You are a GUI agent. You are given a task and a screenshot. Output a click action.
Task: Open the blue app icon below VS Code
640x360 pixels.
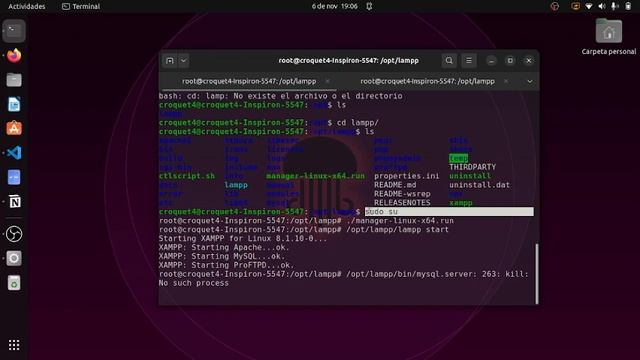(x=14, y=177)
